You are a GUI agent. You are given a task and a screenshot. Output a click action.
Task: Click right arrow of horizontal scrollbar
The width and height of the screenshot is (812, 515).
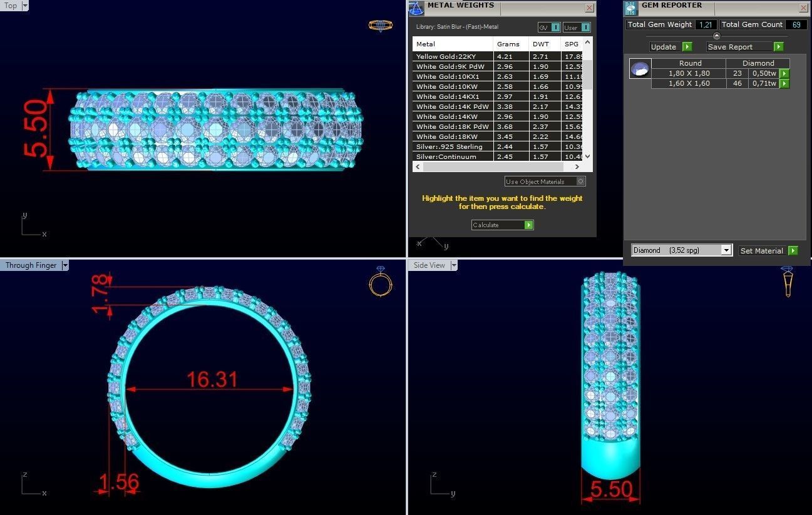578,166
